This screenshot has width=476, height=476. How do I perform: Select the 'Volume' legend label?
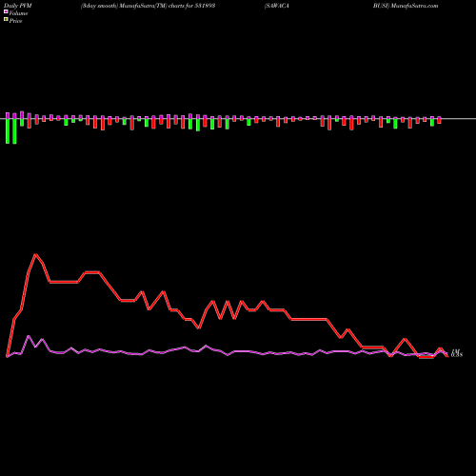[18, 13]
